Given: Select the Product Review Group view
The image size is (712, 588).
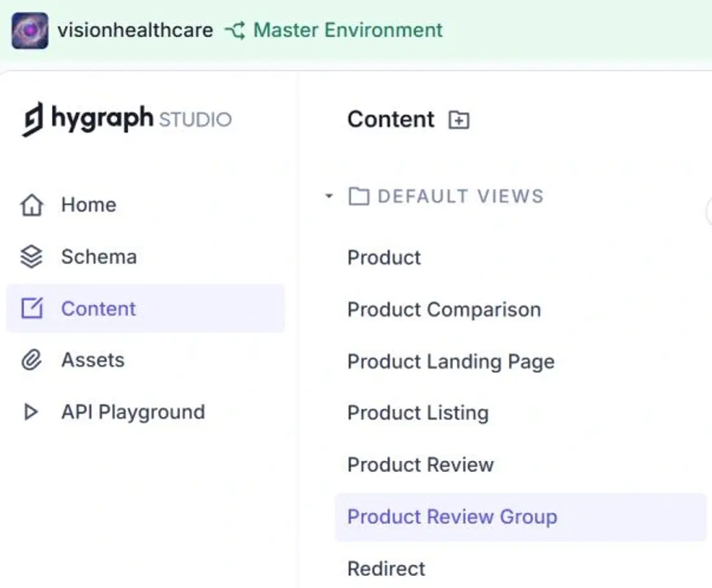Looking at the screenshot, I should (520, 517).
